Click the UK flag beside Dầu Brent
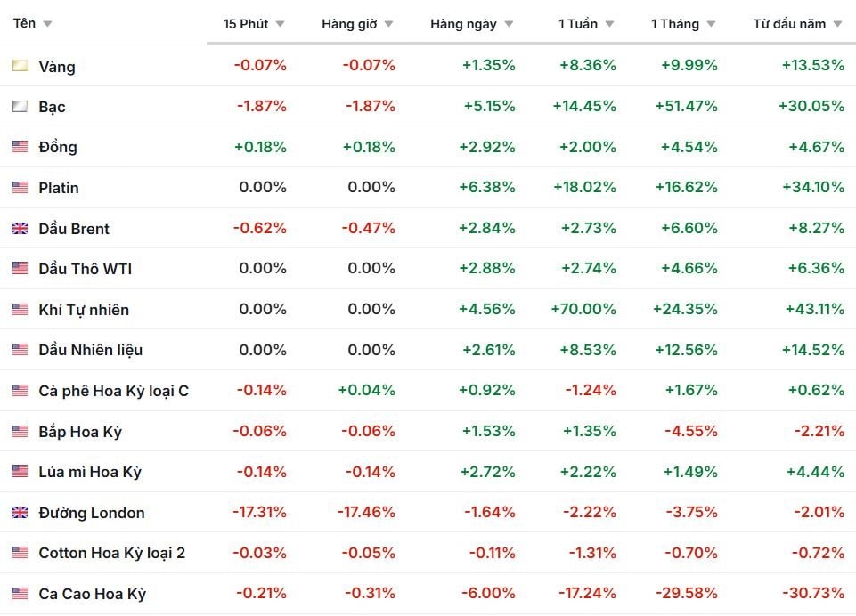 point(20,229)
